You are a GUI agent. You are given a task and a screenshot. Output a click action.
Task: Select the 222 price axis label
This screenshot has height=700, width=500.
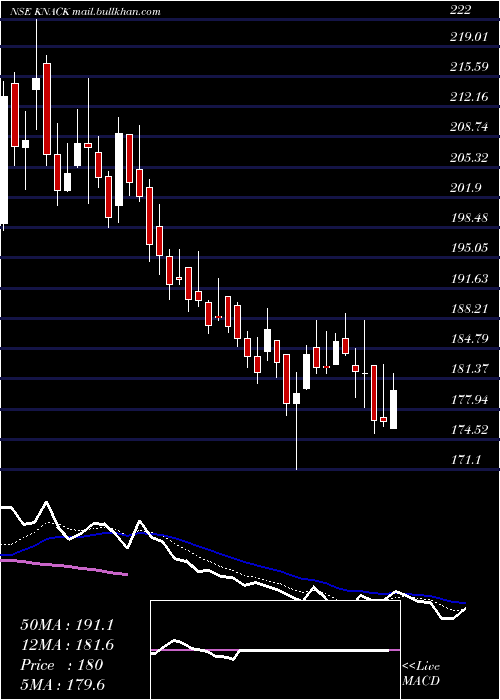460,9
